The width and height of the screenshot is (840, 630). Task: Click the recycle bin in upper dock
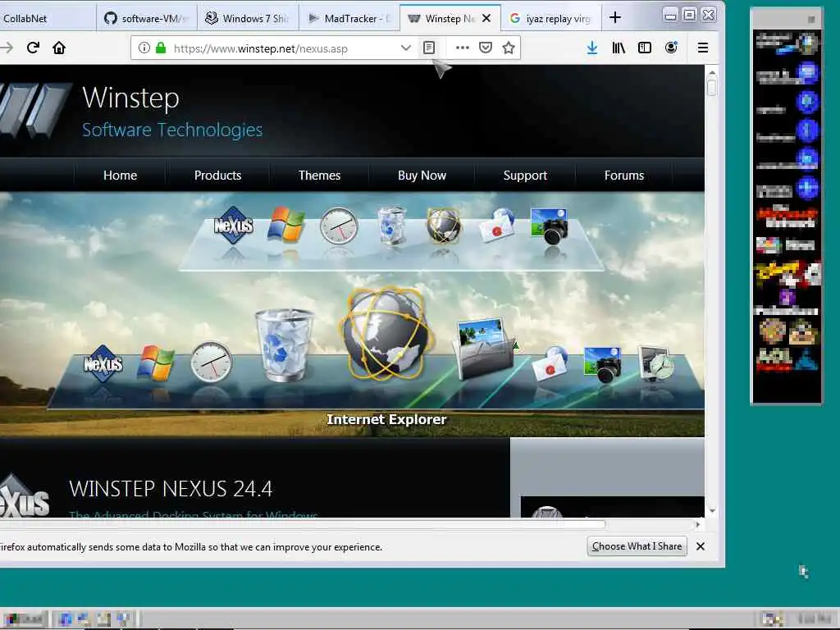pos(391,226)
